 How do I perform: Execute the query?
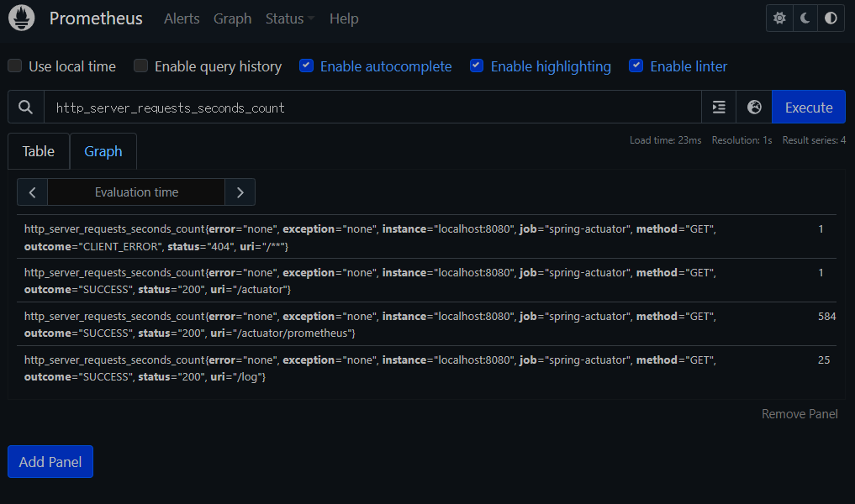[x=809, y=108]
